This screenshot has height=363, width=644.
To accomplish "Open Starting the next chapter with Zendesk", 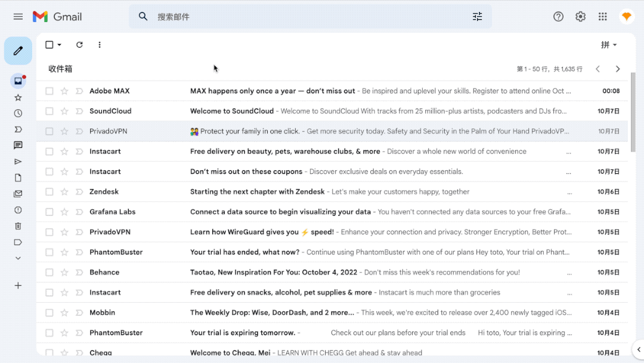I will pos(332,192).
